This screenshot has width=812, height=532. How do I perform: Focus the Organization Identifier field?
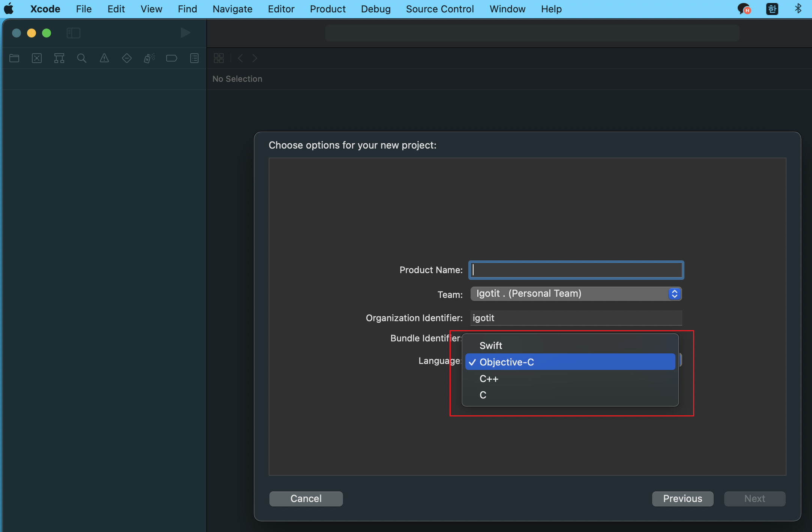(576, 318)
